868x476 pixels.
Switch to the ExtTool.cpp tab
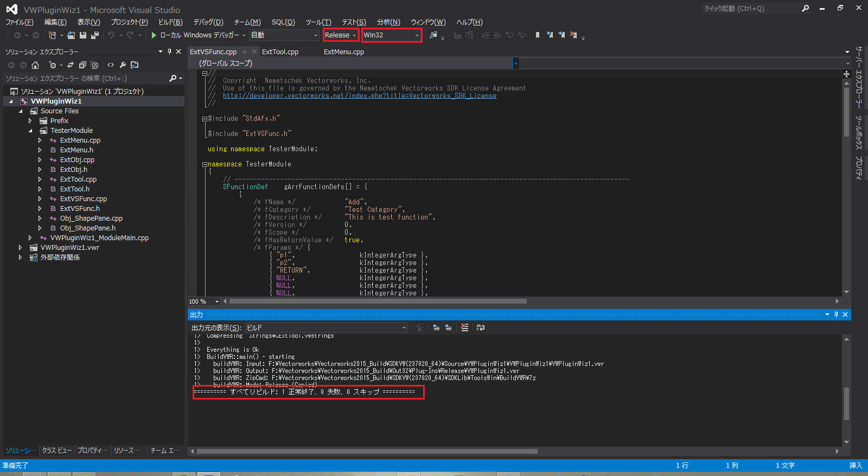pyautogui.click(x=280, y=52)
